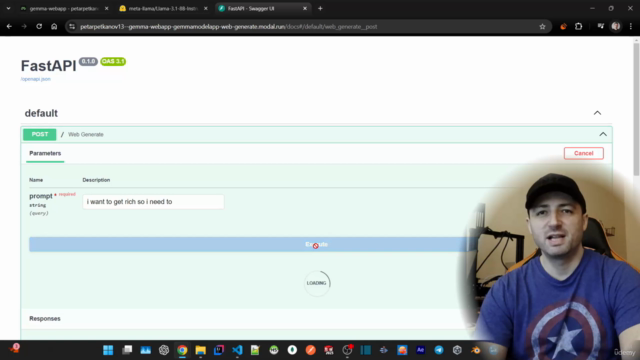Open Blender from taskbar
The image size is (640, 360).
(476, 350)
